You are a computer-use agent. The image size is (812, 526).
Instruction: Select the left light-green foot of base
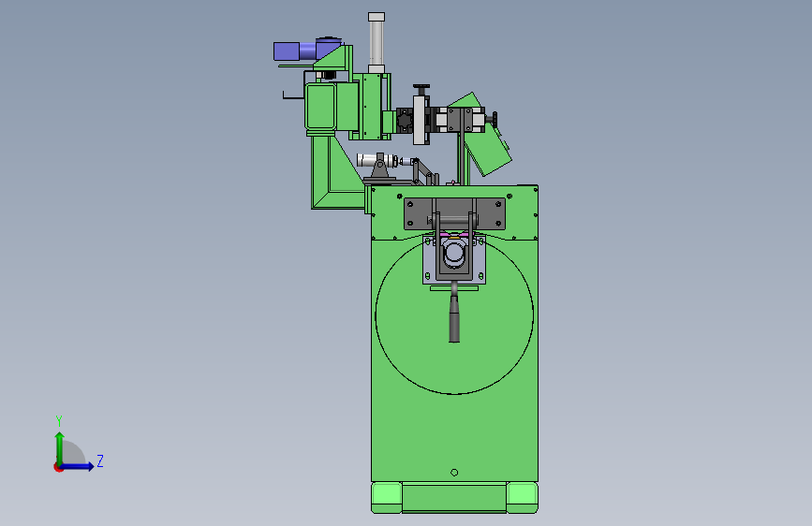tap(387, 498)
